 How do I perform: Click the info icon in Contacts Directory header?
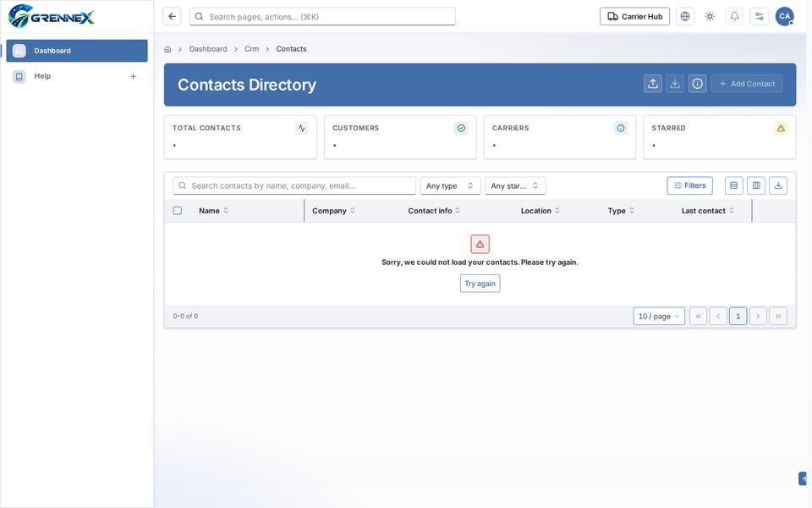pyautogui.click(x=697, y=84)
